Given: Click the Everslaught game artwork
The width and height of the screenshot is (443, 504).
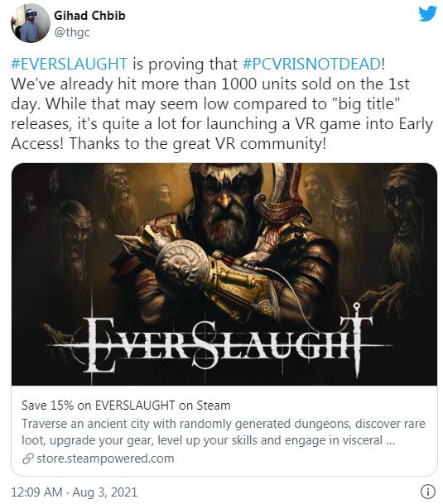Looking at the screenshot, I should pyautogui.click(x=224, y=274).
